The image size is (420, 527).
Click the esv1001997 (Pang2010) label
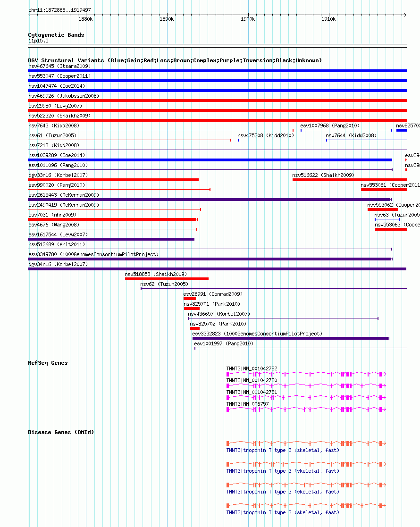224,344
